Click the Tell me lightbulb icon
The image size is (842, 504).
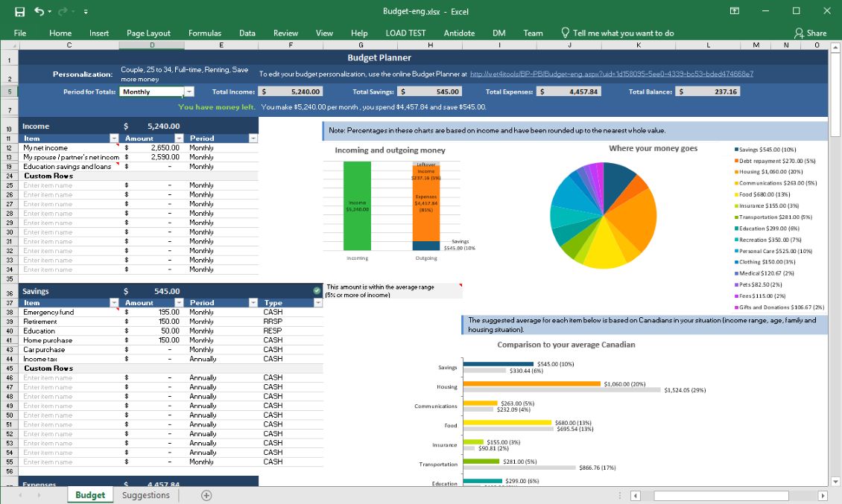pos(565,33)
